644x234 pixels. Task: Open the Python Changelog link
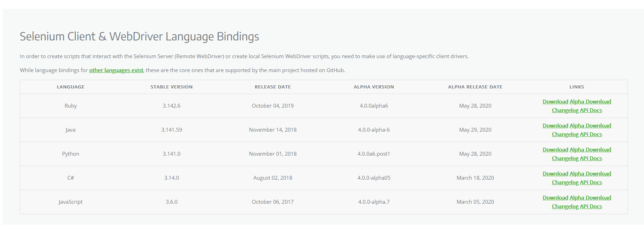tap(565, 158)
